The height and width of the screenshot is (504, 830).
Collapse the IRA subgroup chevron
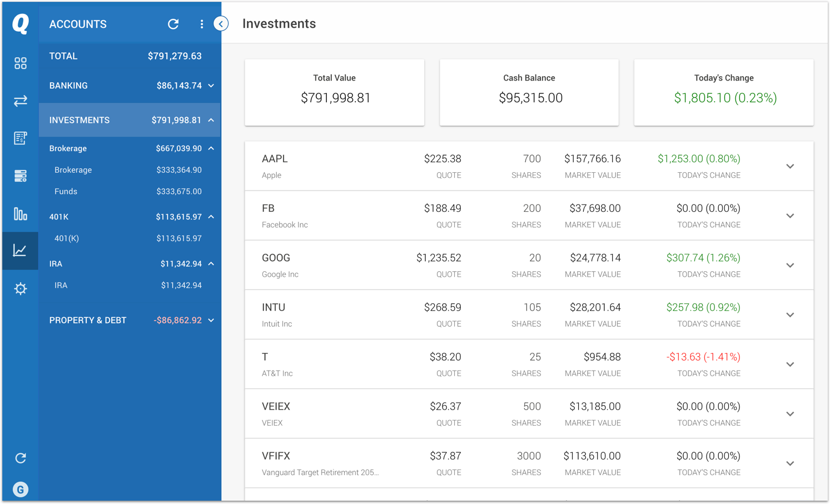click(211, 264)
